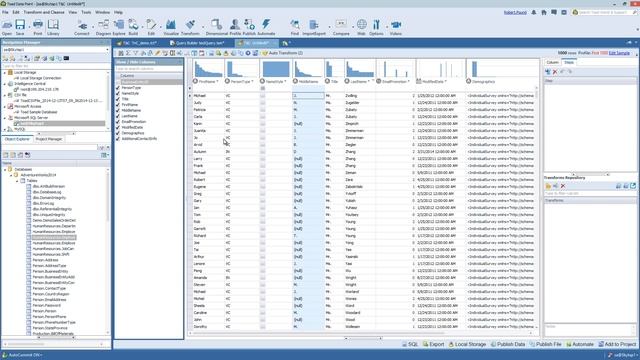This screenshot has height=360, width=640.
Task: Click red X in Transform Repository toolbar
Action: [x=563, y=186]
